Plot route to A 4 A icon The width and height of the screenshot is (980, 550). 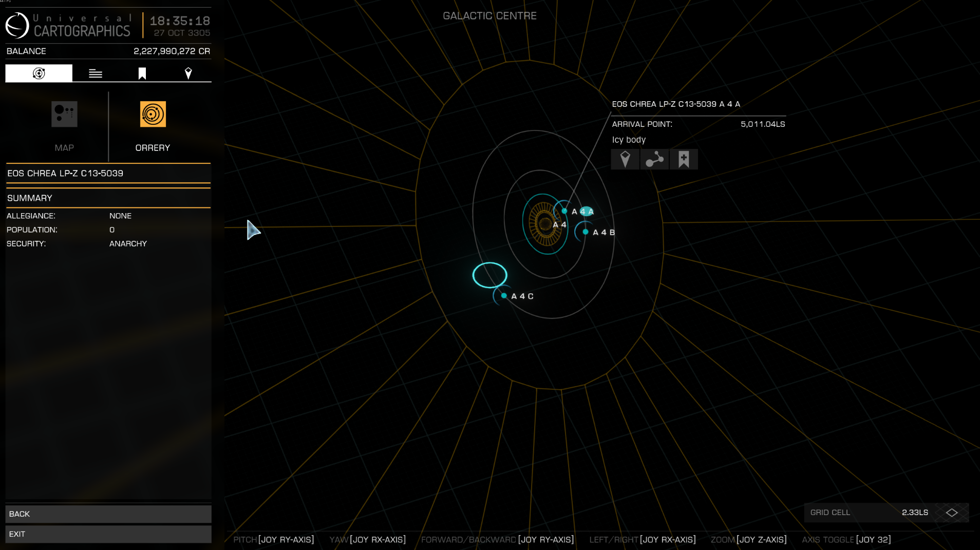tap(625, 159)
